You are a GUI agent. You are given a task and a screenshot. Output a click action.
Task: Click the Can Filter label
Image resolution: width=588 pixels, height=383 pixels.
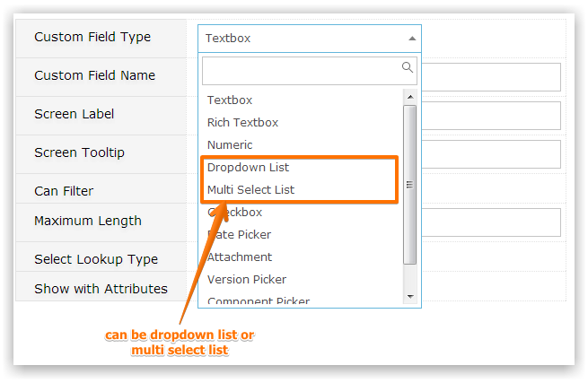click(64, 191)
